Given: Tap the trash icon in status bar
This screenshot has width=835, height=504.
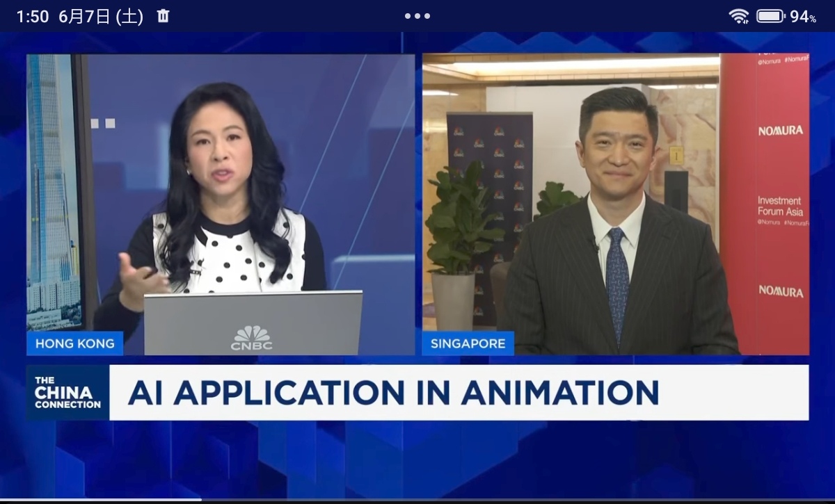Looking at the screenshot, I should click(x=164, y=15).
